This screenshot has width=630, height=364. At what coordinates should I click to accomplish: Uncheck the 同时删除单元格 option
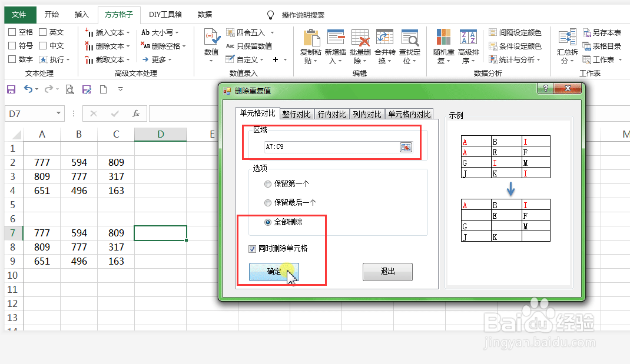click(252, 248)
